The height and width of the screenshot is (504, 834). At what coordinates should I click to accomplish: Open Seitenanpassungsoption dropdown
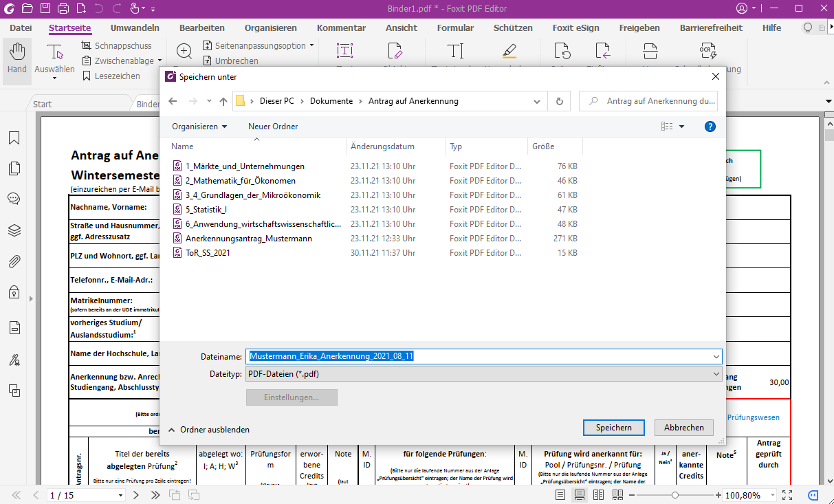click(311, 45)
